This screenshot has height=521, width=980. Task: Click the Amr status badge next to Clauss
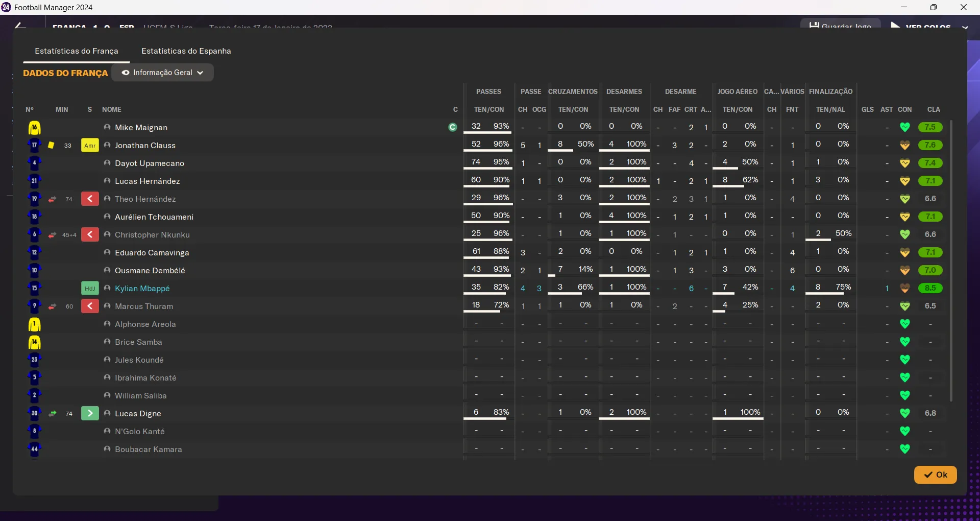pyautogui.click(x=90, y=146)
